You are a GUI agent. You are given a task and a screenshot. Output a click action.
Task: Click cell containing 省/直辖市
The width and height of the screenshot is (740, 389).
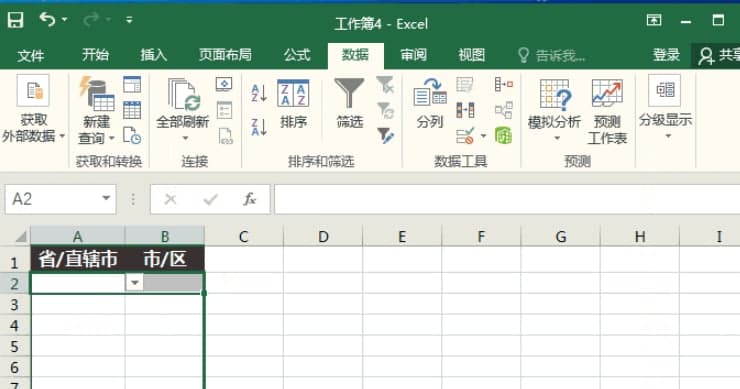click(x=78, y=259)
